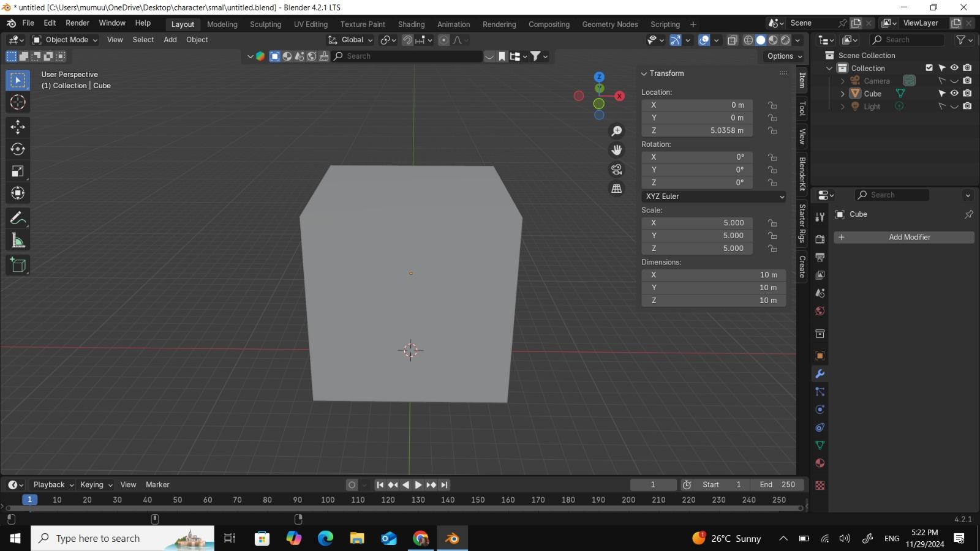The image size is (980, 551).
Task: Click the Location Z value field
Action: [x=697, y=130]
